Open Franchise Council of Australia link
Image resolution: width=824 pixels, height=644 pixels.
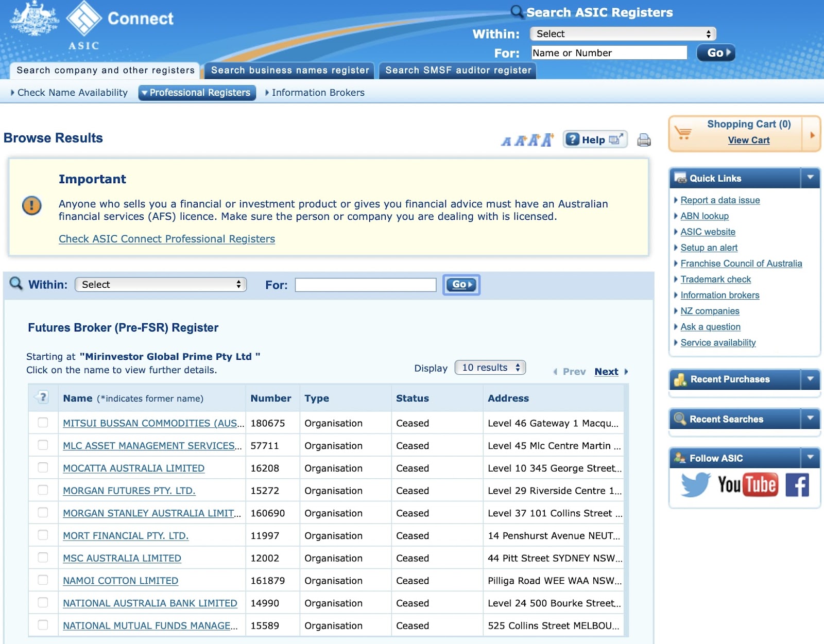coord(741,264)
